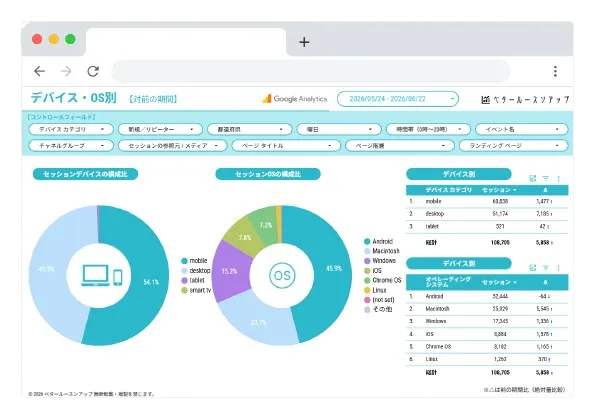Click the browser address bar

tap(310, 71)
